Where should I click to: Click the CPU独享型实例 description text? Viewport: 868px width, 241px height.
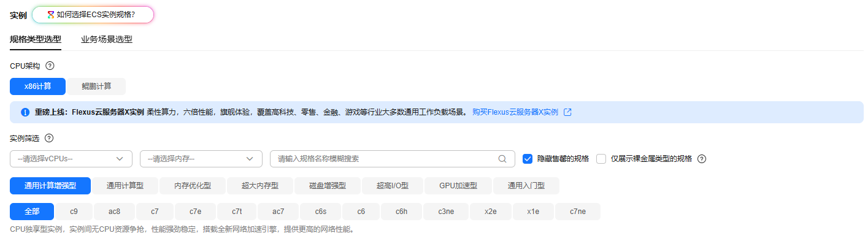click(x=182, y=230)
